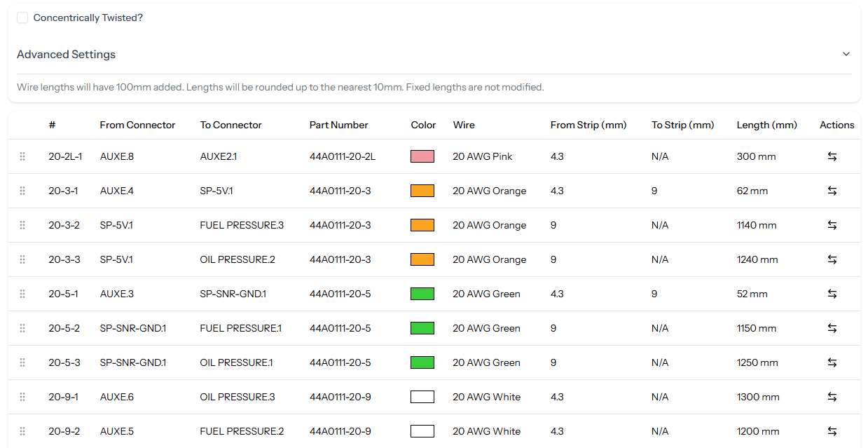This screenshot has width=868, height=448.
Task: Grab drag handle for wire 20-3-2
Action: point(22,225)
